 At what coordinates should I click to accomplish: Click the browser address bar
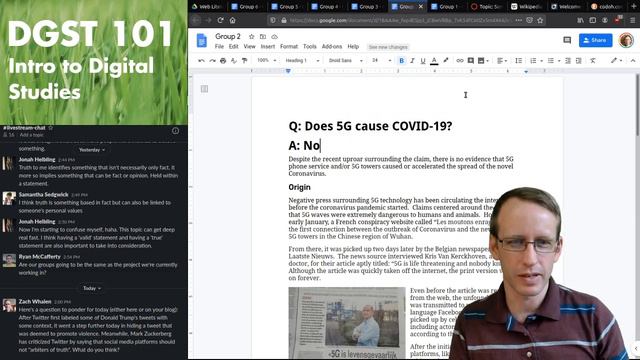[x=400, y=20]
